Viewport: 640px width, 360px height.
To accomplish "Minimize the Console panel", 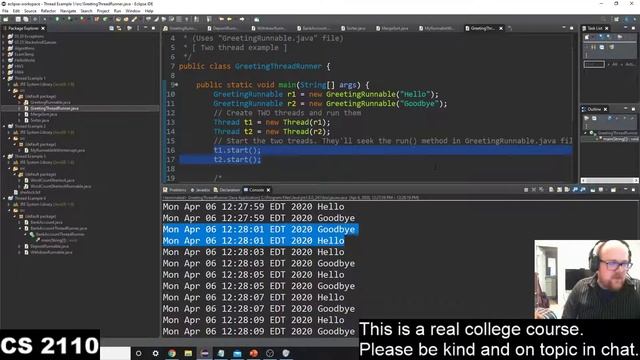I will (625, 190).
